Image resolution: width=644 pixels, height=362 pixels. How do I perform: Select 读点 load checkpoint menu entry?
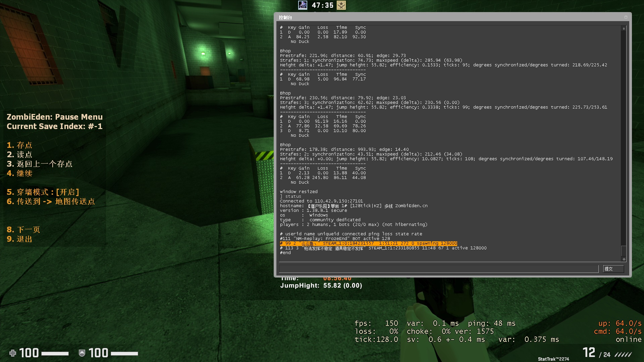[x=19, y=155]
